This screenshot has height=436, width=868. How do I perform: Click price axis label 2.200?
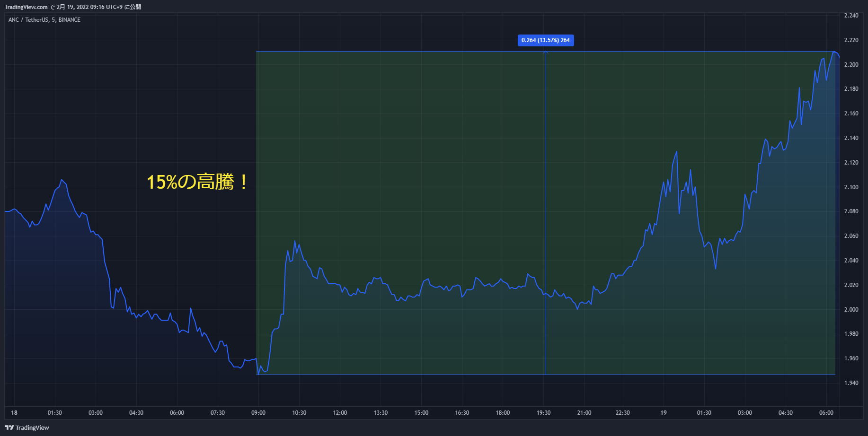(x=851, y=65)
